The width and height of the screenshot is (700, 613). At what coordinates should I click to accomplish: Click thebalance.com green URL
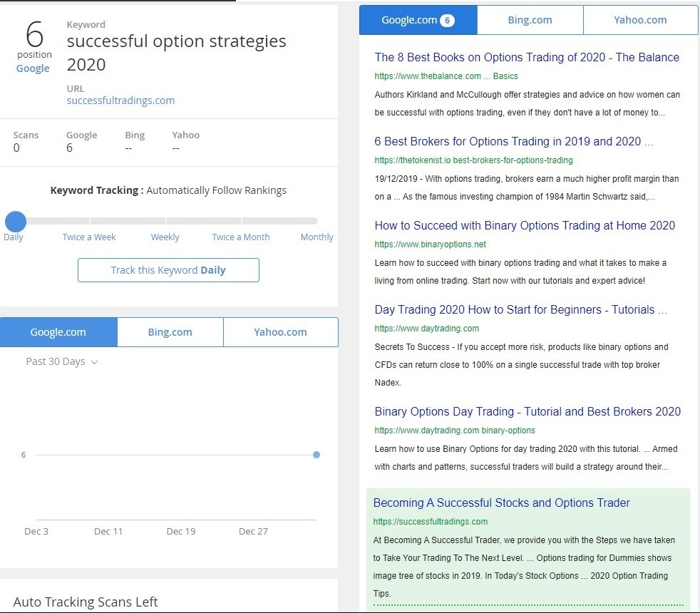[x=446, y=76]
